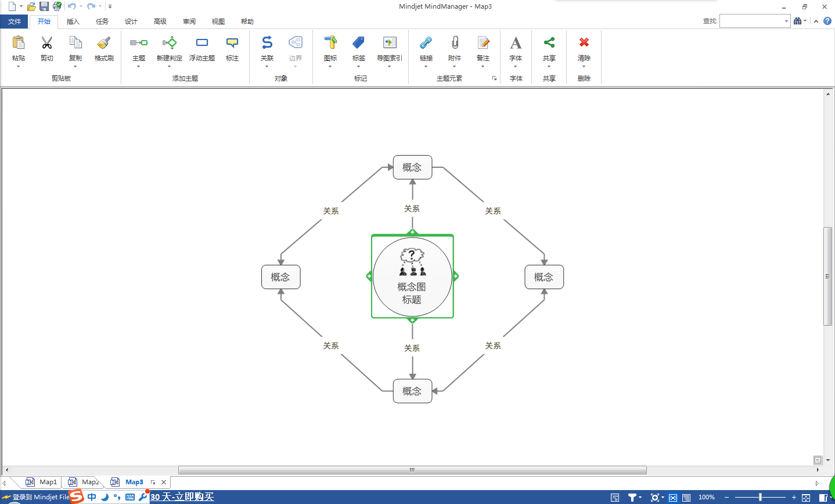Open the map icons (图标) flag tool
835x504 pixels.
pos(330,42)
